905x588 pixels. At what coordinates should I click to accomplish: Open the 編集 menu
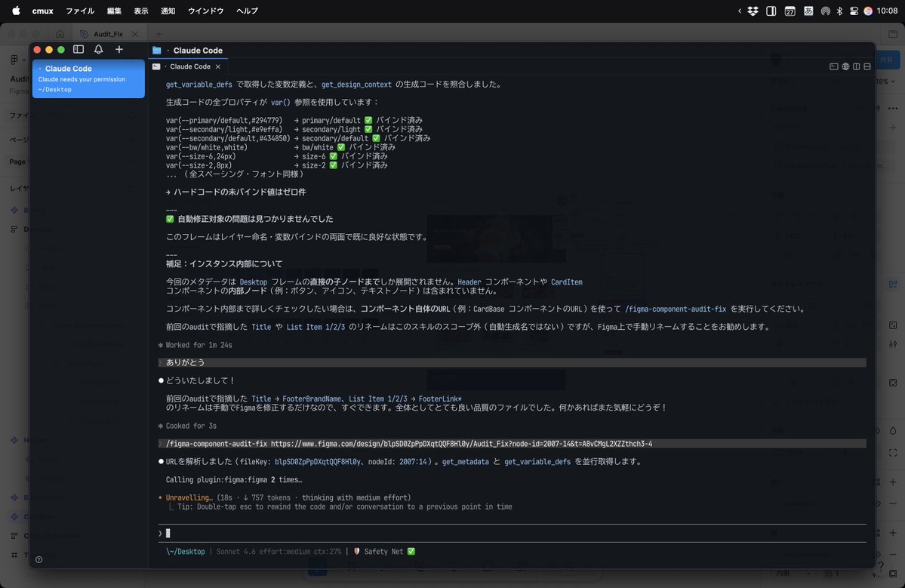point(114,11)
